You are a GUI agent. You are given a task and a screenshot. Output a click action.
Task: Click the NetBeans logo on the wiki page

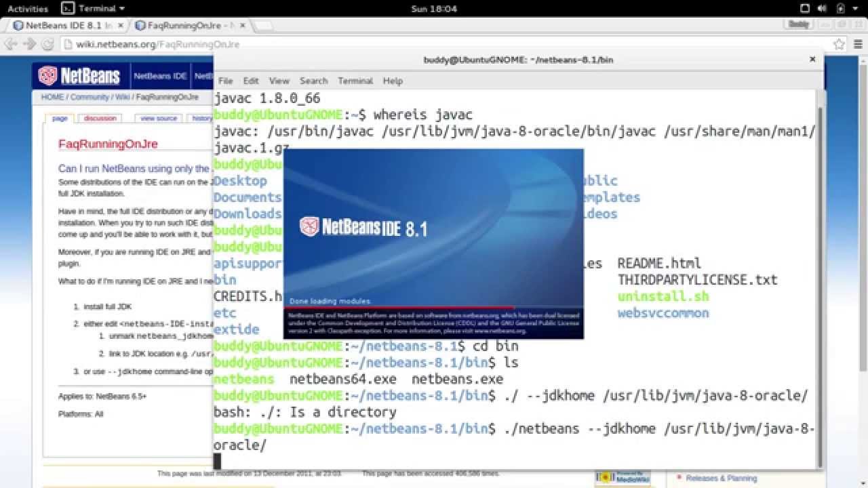[x=79, y=76]
